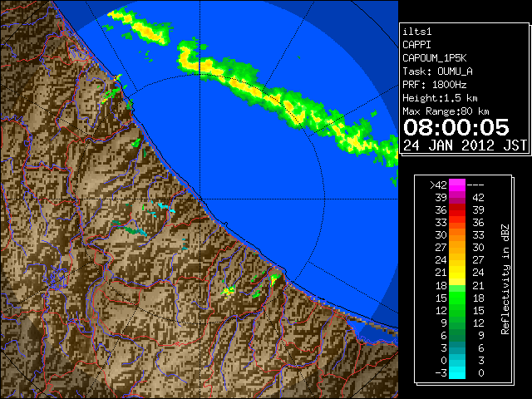Image resolution: width=532 pixels, height=399 pixels.
Task: Select the bright cyan swatch ending the color scale
Action: tap(457, 372)
